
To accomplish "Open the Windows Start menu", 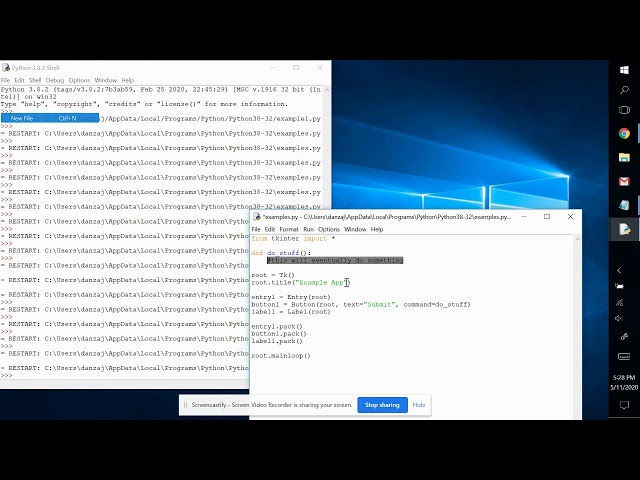I will pos(624,70).
